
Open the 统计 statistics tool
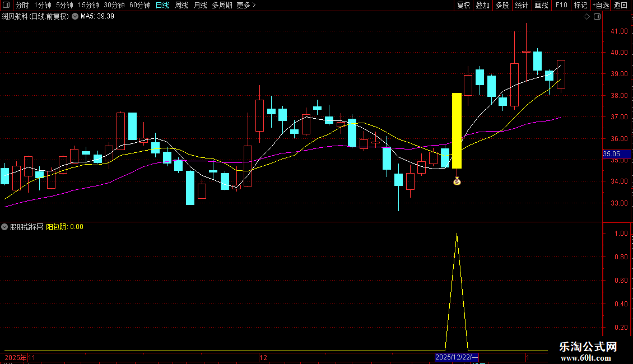pos(522,5)
